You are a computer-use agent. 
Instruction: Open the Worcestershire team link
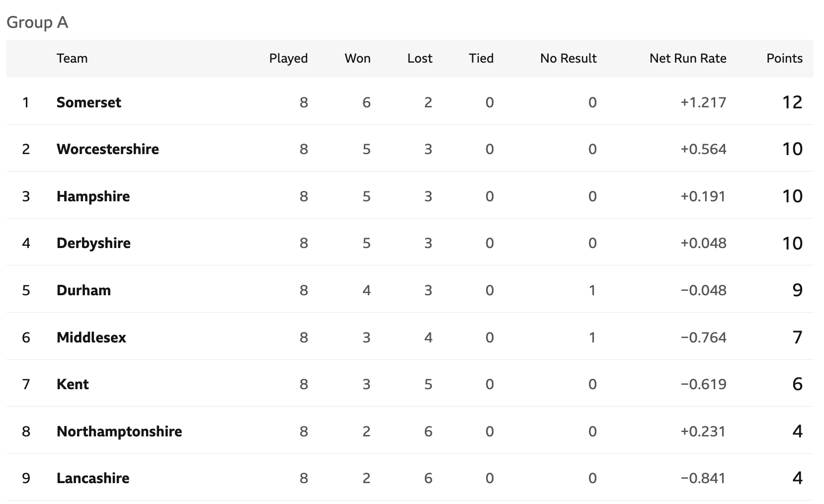point(107,149)
